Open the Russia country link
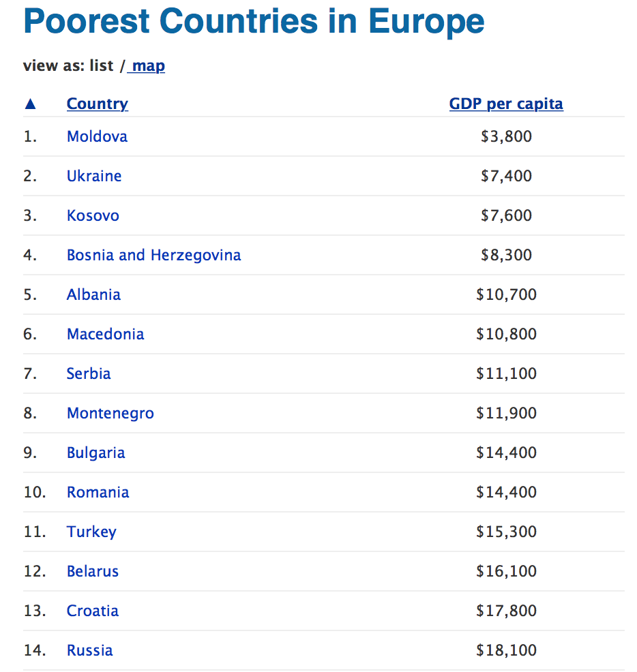Image resolution: width=637 pixels, height=672 pixels. pos(89,651)
